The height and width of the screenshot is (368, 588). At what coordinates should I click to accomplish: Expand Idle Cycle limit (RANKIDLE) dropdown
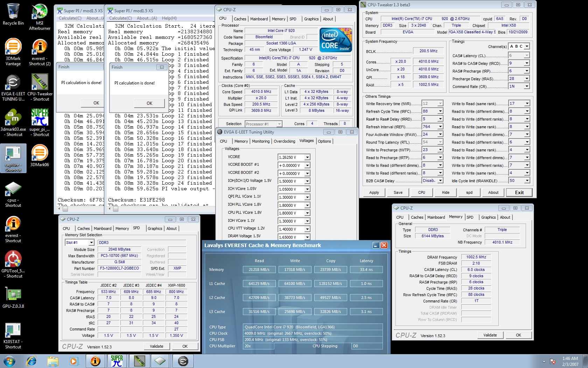pos(526,180)
